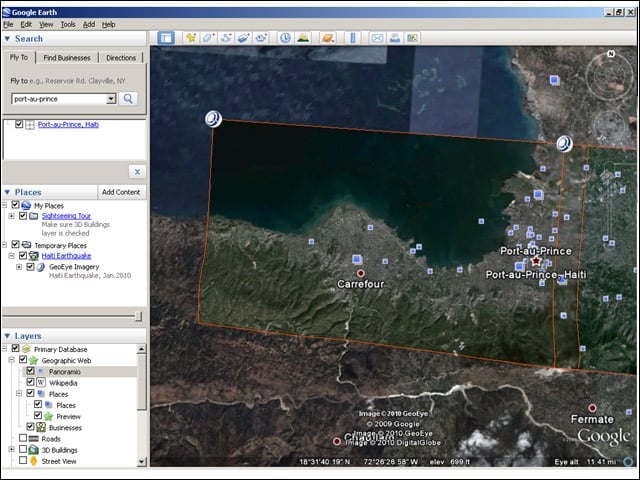Click the Email envelope toolbar icon
640x480 pixels.
(x=377, y=38)
